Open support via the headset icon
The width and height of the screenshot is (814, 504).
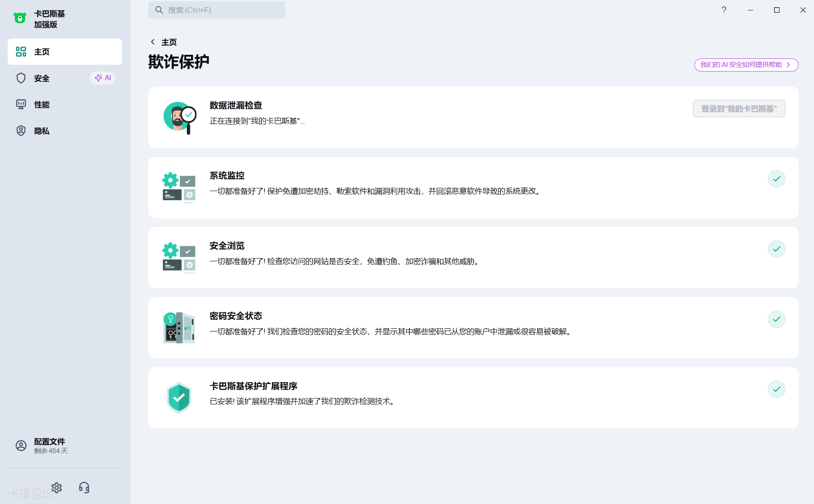pos(84,488)
